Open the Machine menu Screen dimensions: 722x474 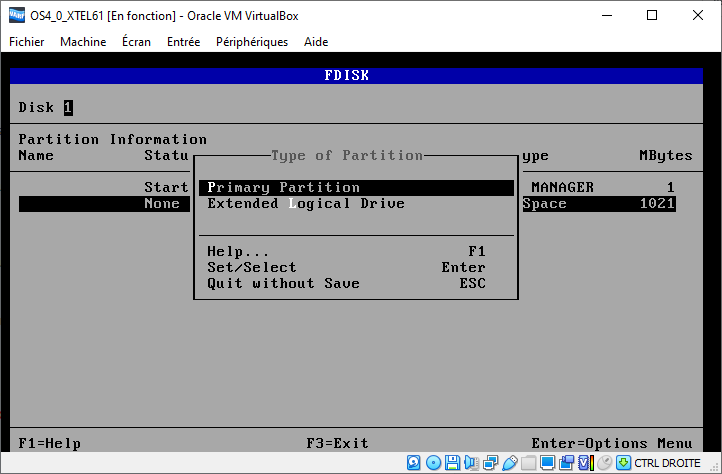click(83, 42)
